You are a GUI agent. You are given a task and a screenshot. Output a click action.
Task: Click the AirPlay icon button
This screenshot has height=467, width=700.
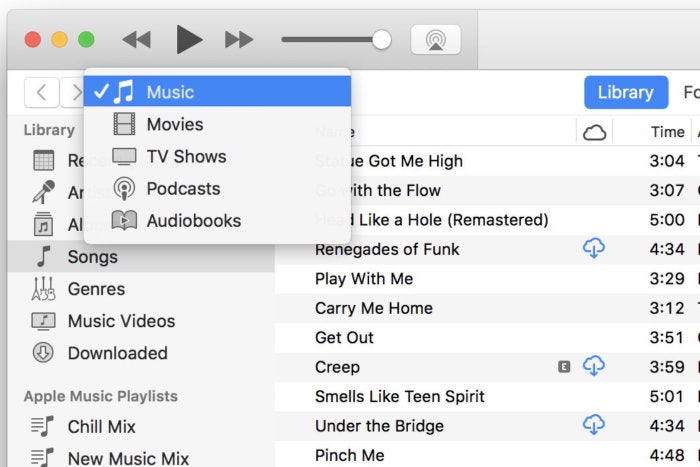[435, 40]
